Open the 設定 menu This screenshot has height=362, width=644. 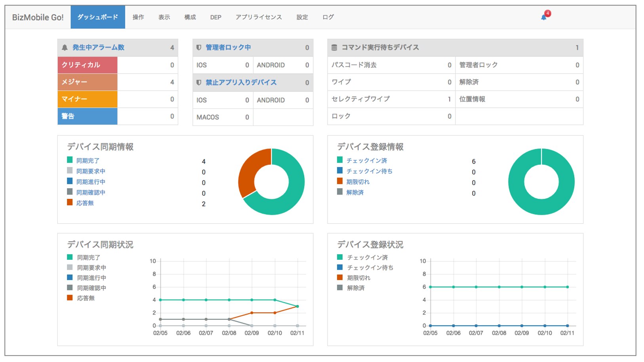click(x=302, y=17)
